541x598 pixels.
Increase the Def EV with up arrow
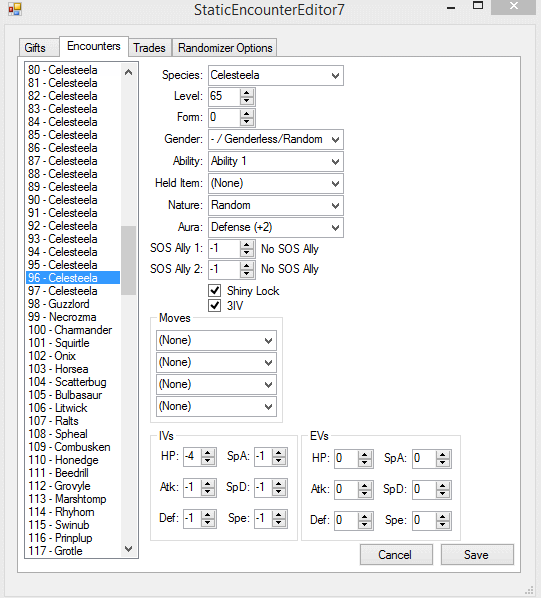(x=364, y=516)
